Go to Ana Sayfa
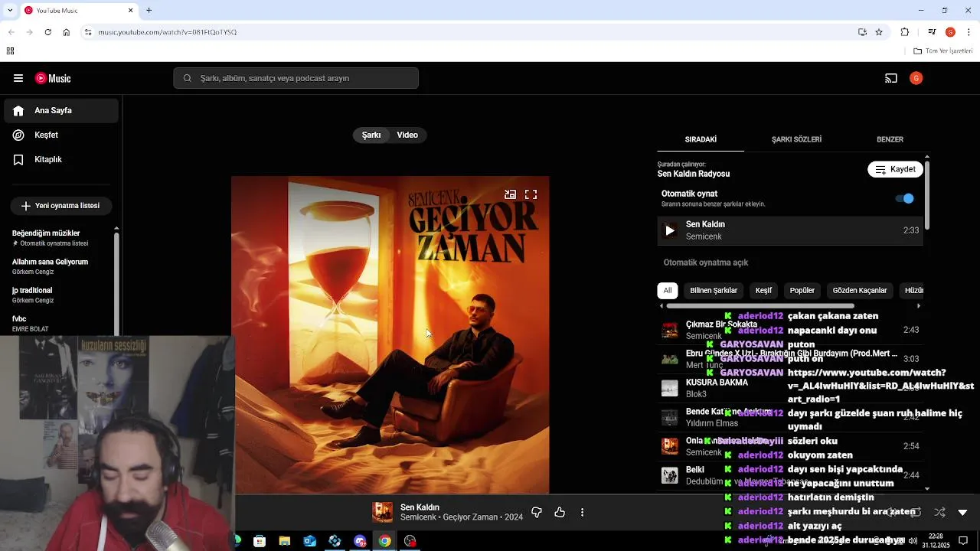This screenshot has width=980, height=551. point(61,110)
